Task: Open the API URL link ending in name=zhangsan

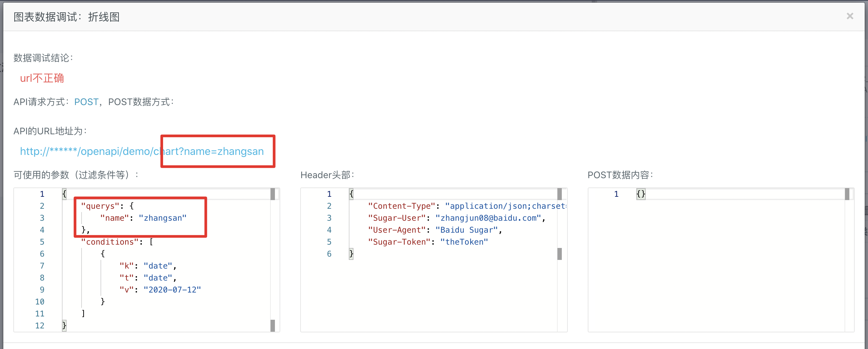Action: coord(141,152)
